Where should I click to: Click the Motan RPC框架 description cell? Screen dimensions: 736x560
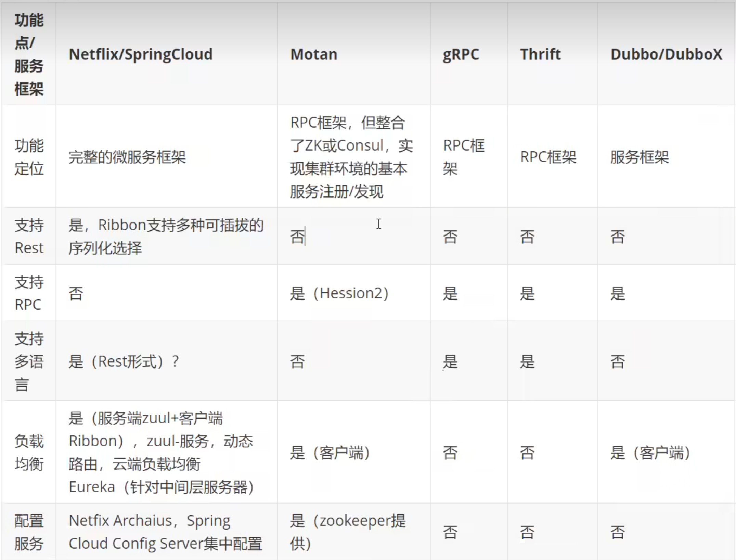point(351,157)
